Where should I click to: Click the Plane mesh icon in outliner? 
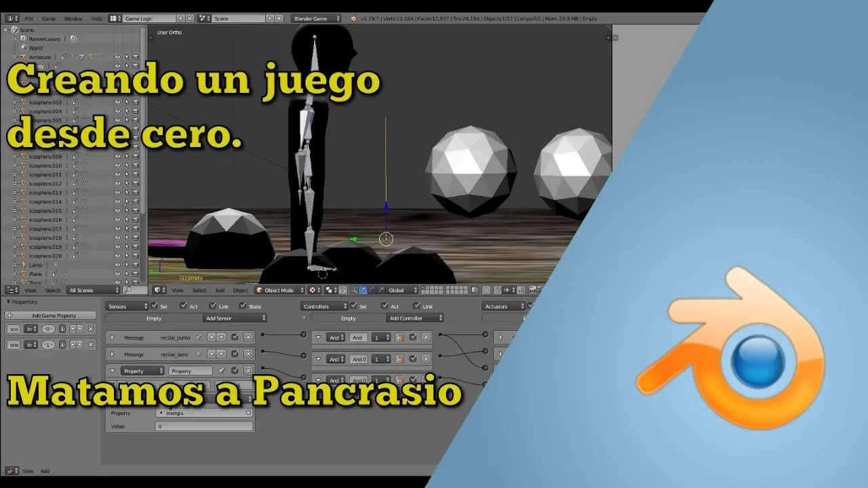pyautogui.click(x=24, y=274)
